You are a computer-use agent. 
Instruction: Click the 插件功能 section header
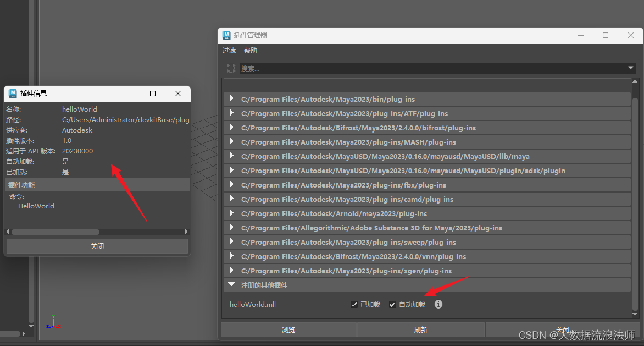tap(97, 185)
